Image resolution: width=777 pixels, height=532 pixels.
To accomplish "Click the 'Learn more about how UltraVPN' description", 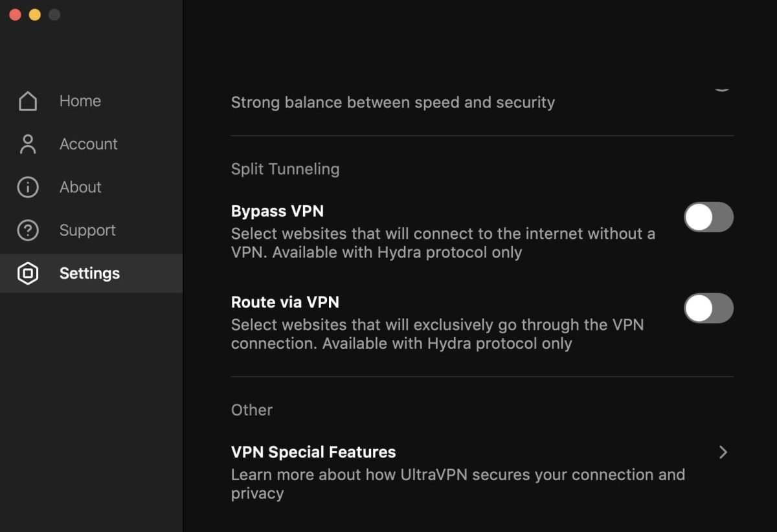I will [458, 483].
